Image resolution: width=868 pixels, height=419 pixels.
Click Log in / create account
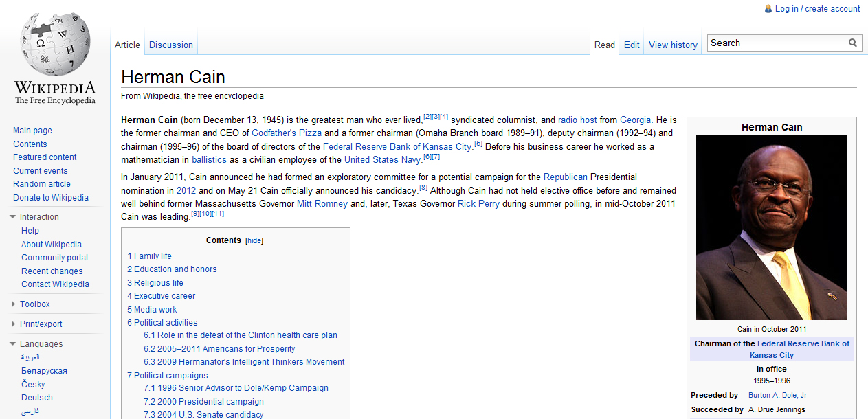817,9
